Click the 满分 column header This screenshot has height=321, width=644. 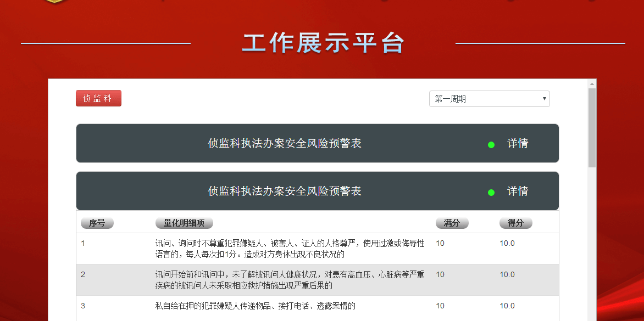point(452,223)
